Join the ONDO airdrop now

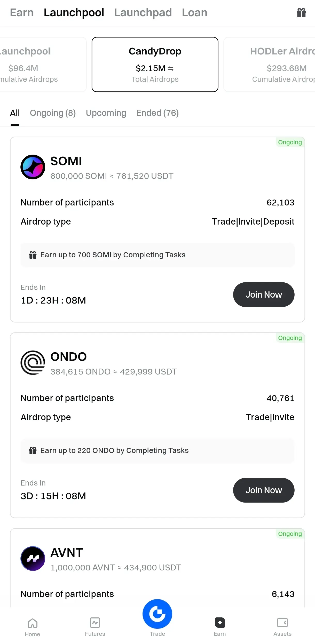[x=264, y=490]
